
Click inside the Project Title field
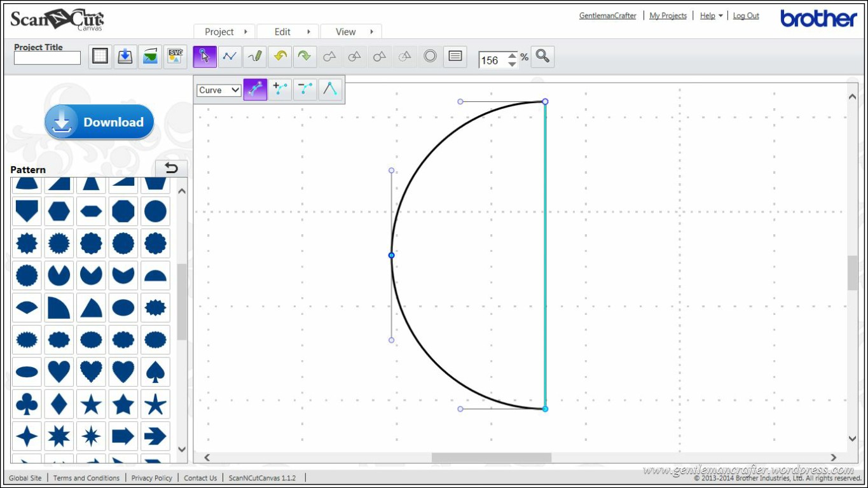[48, 59]
